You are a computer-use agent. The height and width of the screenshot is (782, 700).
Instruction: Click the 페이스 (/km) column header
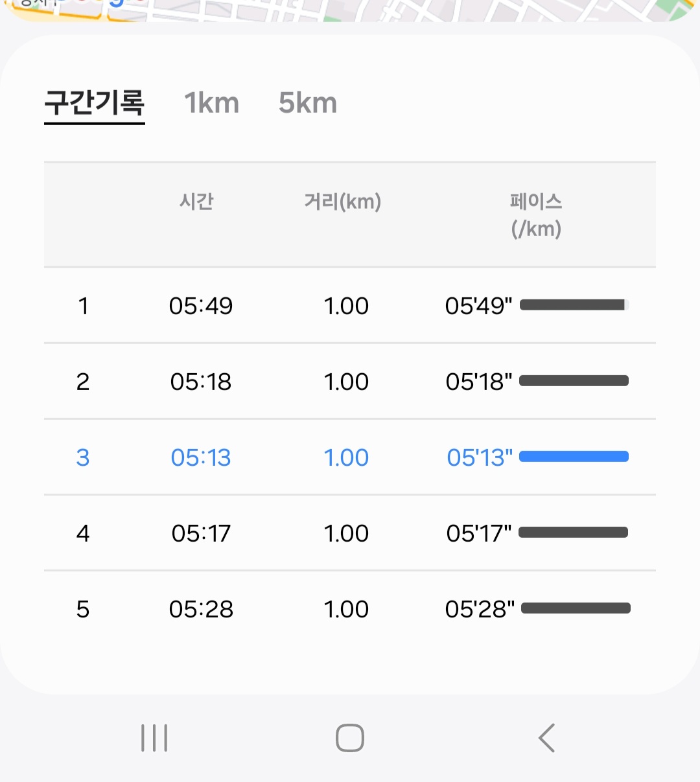[536, 214]
